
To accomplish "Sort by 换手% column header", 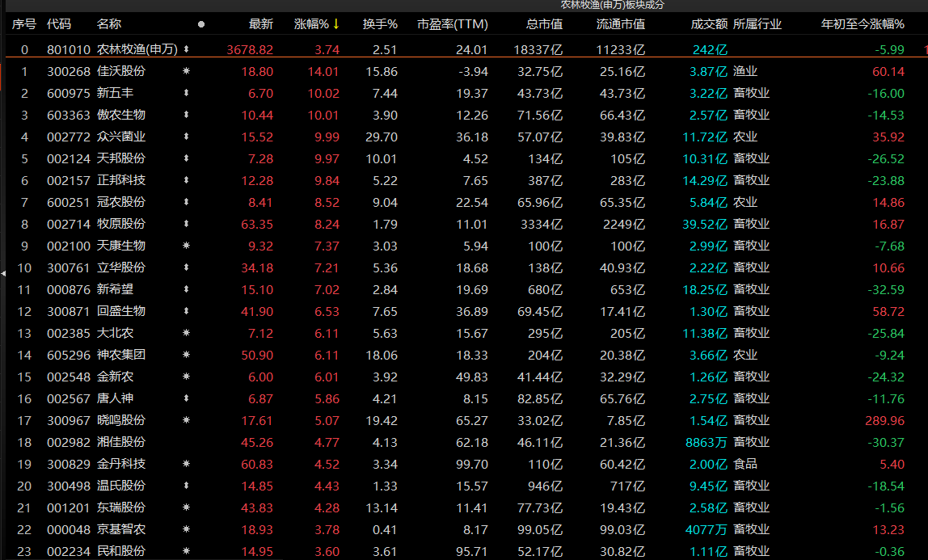I will point(380,24).
